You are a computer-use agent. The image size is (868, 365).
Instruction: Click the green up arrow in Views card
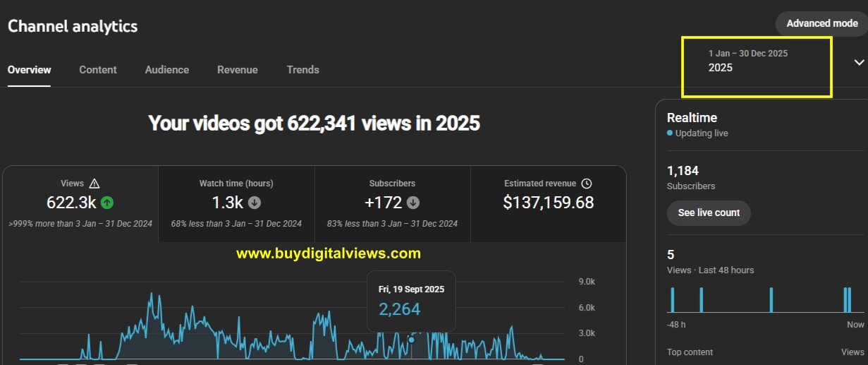(107, 203)
